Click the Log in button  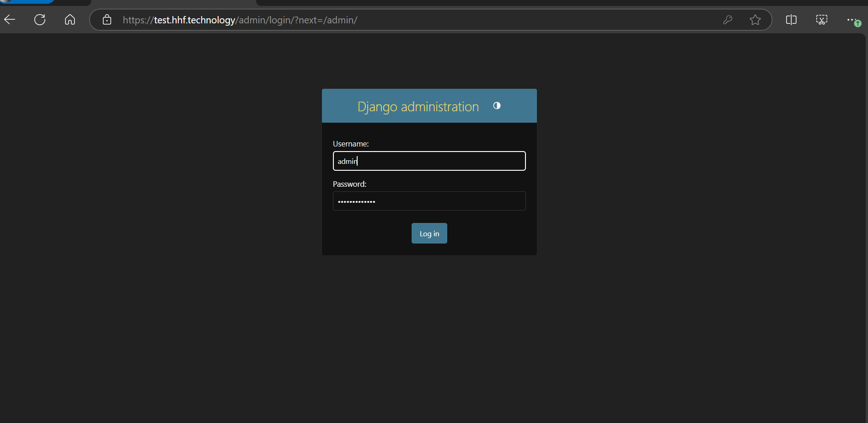(x=429, y=233)
